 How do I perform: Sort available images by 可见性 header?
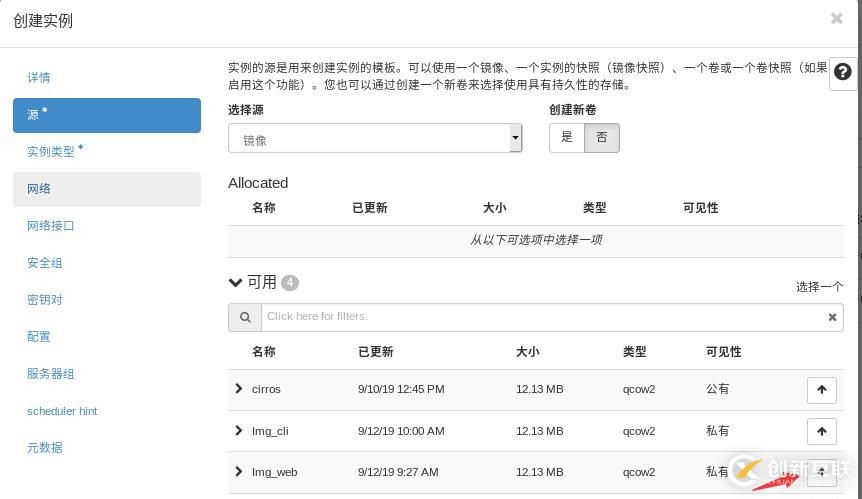pyautogui.click(x=723, y=352)
